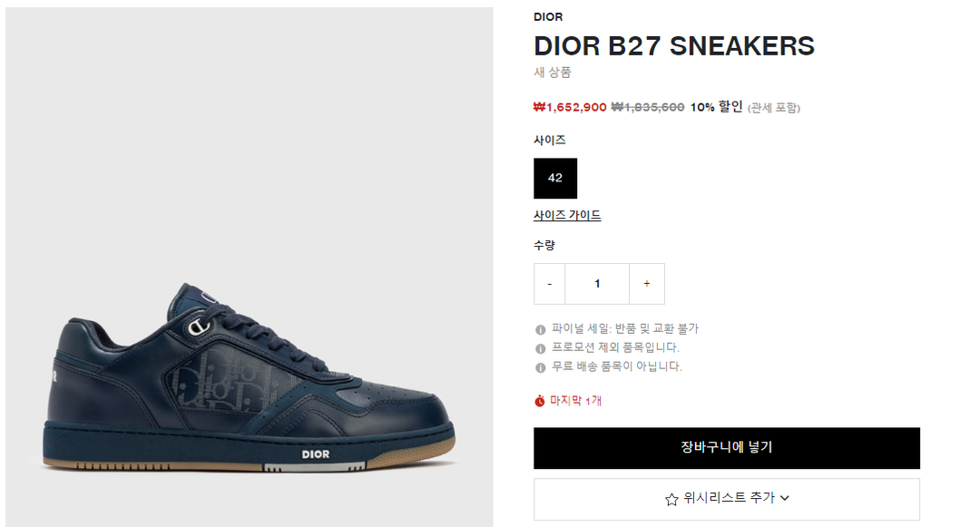This screenshot has height=527, width=980.
Task: Open the 위시리스트 추가 button
Action: click(x=726, y=499)
